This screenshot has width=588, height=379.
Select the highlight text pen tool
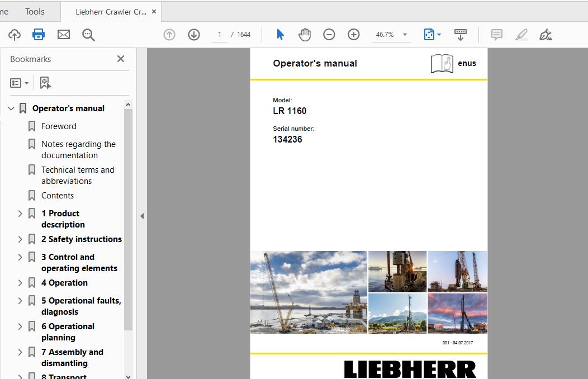pos(521,35)
